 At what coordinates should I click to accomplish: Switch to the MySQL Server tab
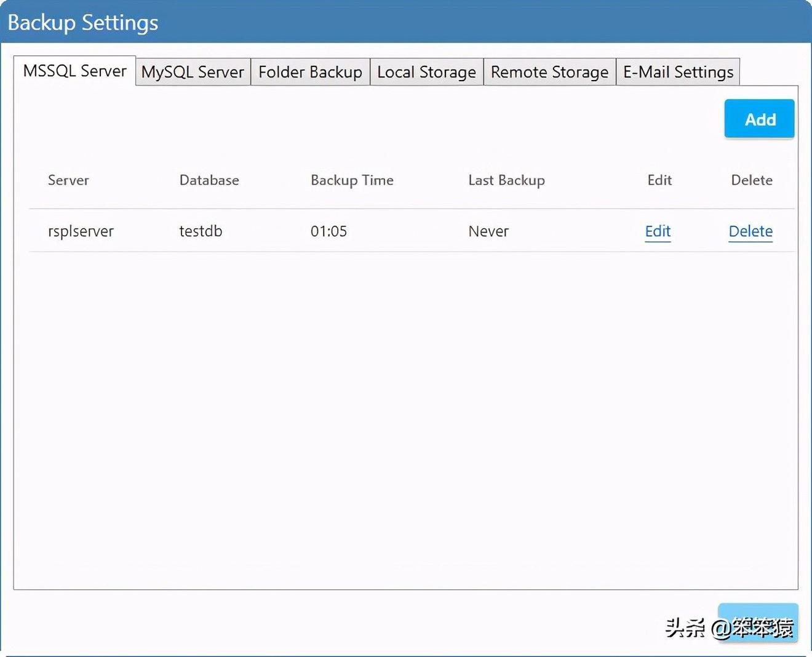click(193, 72)
